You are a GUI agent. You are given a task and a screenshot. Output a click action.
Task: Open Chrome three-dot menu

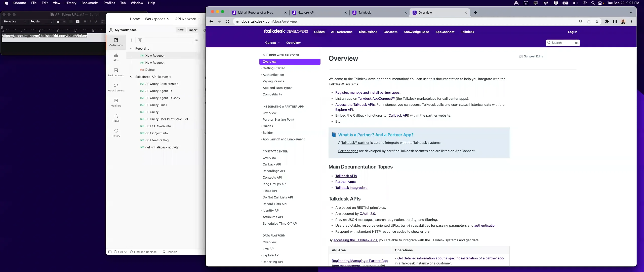(x=631, y=21)
